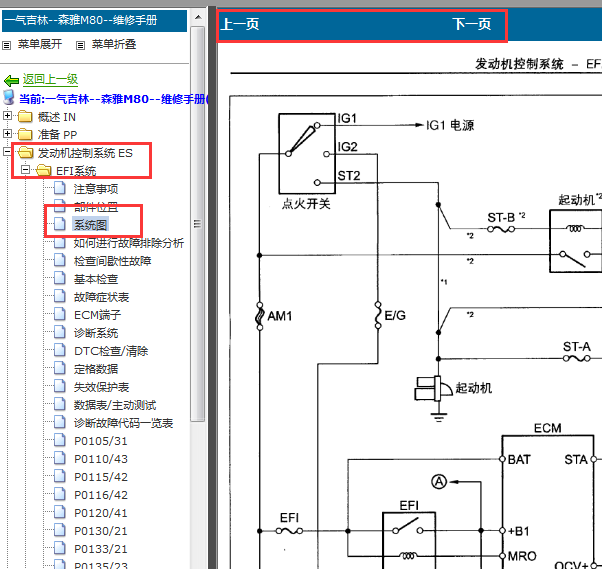This screenshot has width=602, height=569.
Task: Open the 注意事项 page
Action: tap(96, 189)
